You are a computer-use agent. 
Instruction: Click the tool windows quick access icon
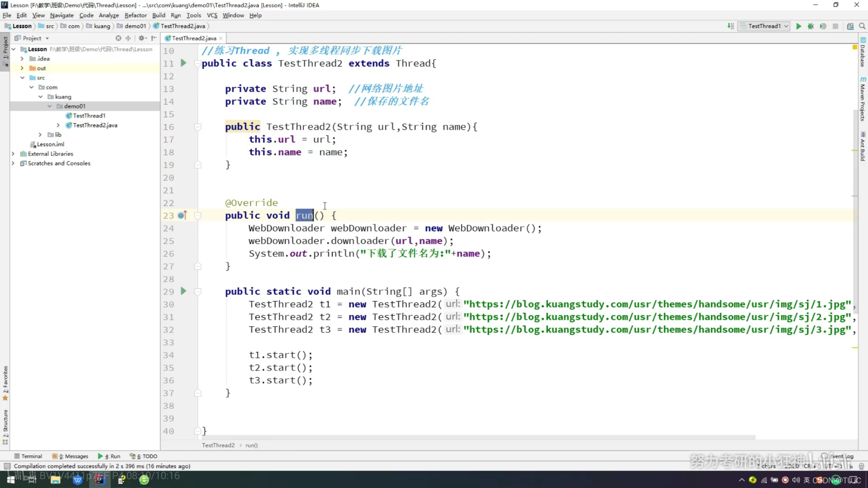click(x=7, y=466)
